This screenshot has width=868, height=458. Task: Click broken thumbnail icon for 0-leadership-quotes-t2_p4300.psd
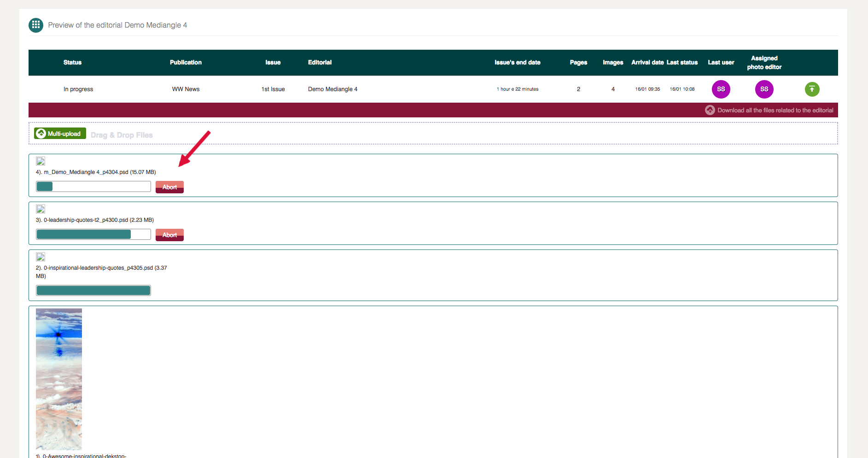pyautogui.click(x=41, y=209)
